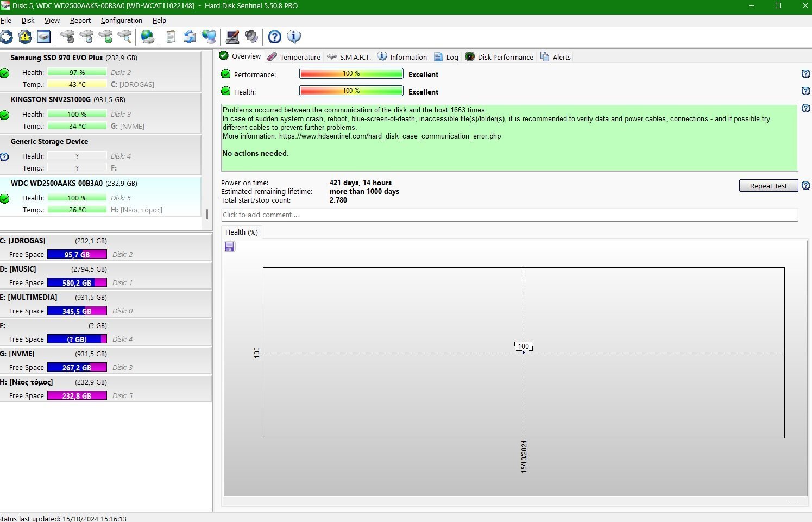Viewport: 812px width, 522px height.
Task: Switch to the Temperature tab
Action: pos(294,57)
